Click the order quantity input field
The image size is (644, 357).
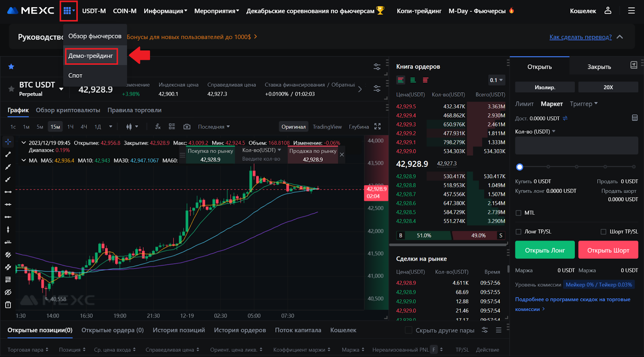[x=577, y=145]
